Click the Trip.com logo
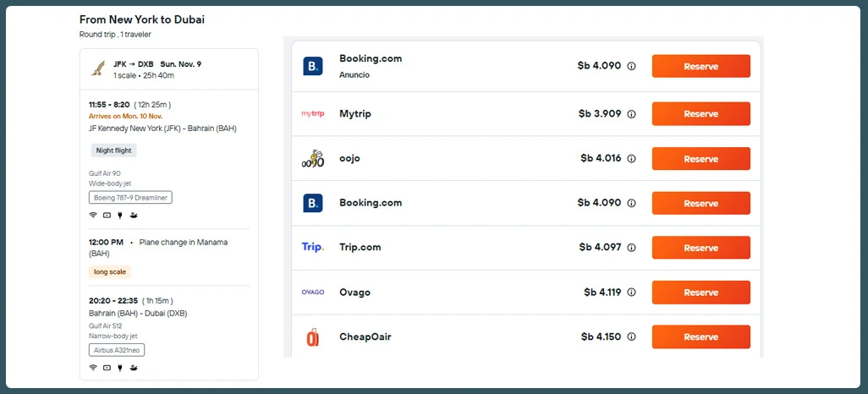868x394 pixels. (x=313, y=248)
